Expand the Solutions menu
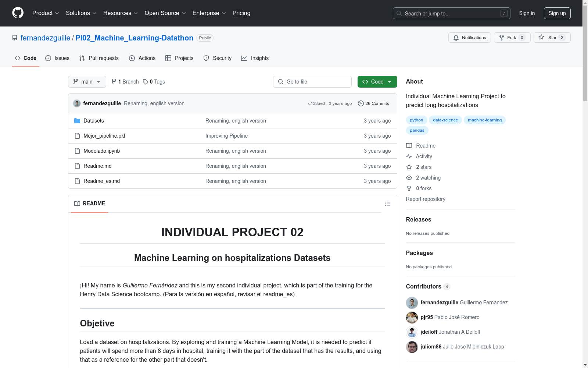This screenshot has width=588, height=368. click(x=81, y=13)
